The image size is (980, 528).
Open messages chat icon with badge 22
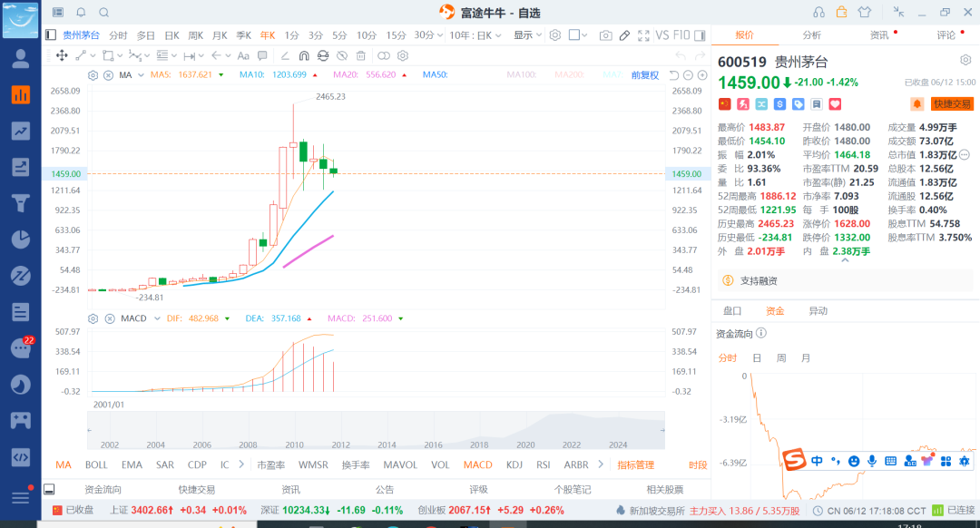click(21, 347)
